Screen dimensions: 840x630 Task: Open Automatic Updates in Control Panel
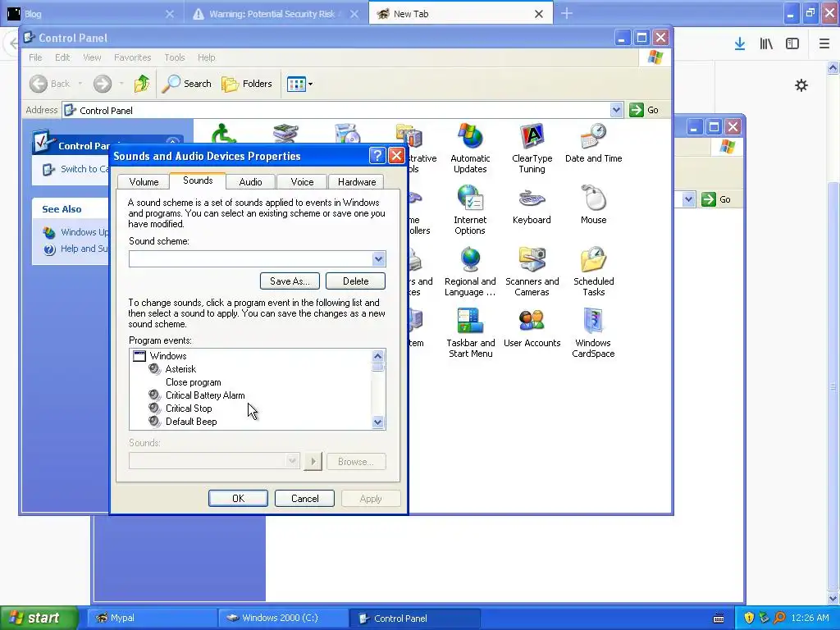[470, 148]
